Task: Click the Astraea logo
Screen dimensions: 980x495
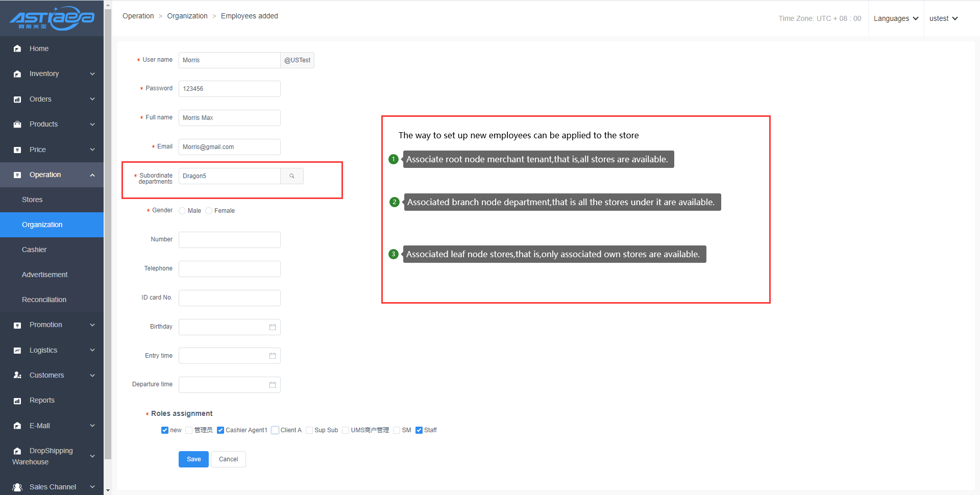Action: [x=52, y=18]
